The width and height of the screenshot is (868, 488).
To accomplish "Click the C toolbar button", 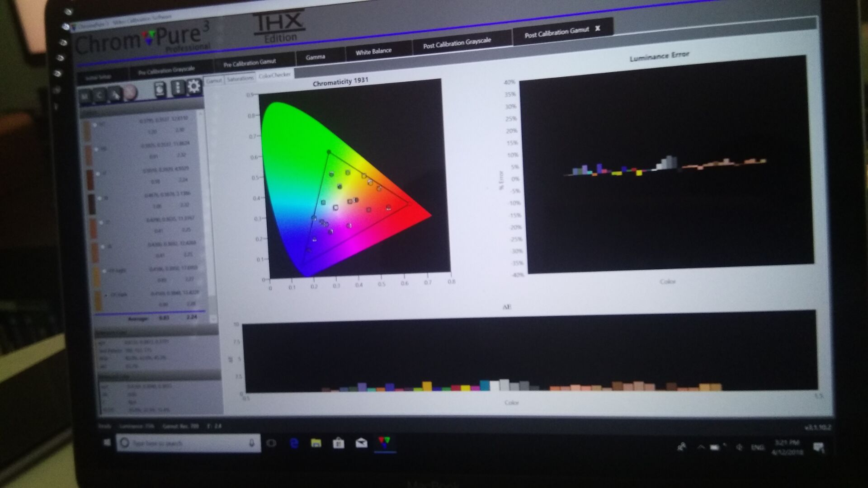I will tap(100, 95).
